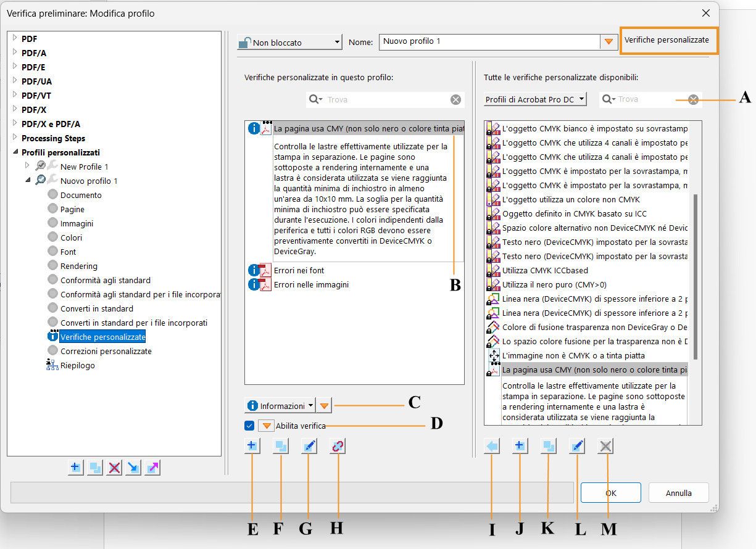Import a preflight profile
Screen dimensions: 756x549
click(133, 468)
